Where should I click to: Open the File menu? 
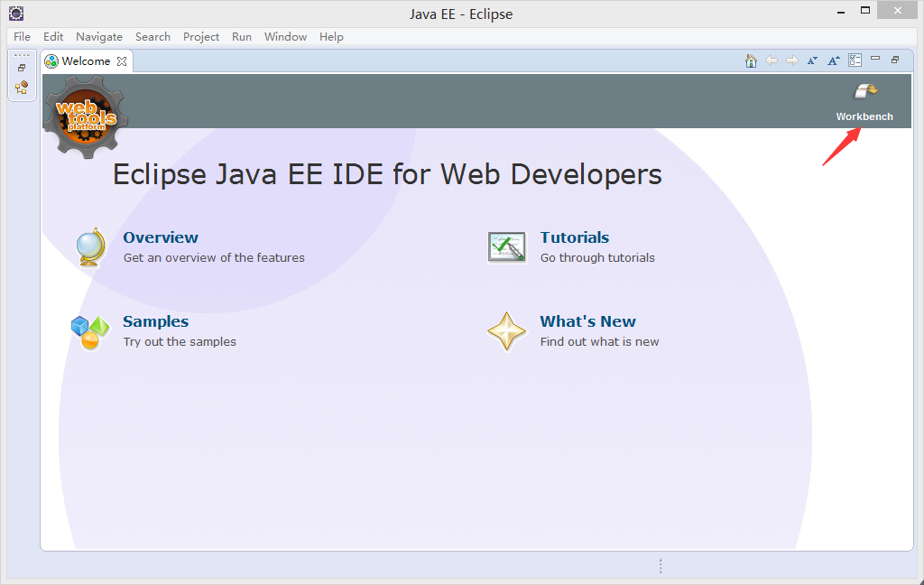pos(22,37)
